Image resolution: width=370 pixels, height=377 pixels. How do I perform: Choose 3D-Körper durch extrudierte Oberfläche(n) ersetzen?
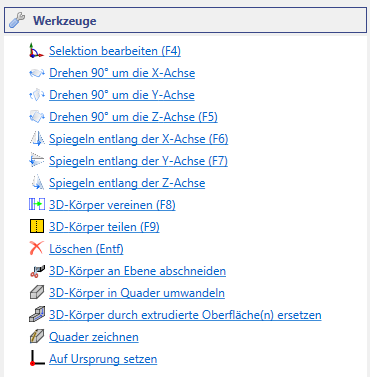pyautogui.click(x=185, y=315)
